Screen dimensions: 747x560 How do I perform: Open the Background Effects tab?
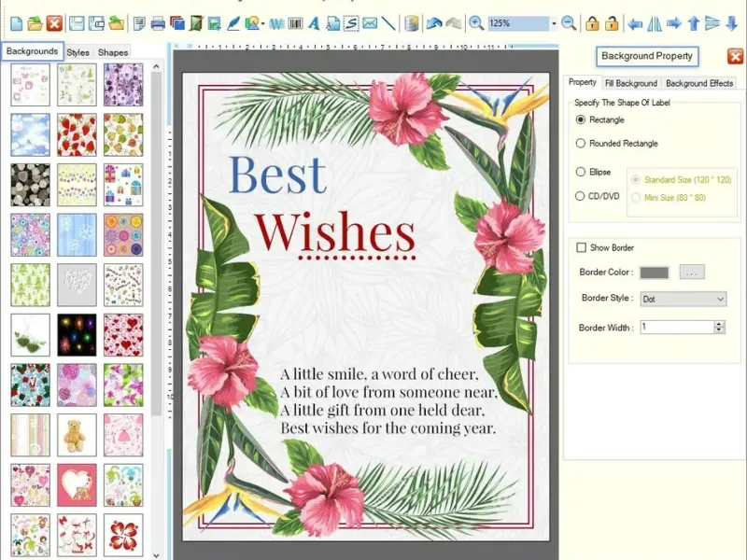coord(698,83)
